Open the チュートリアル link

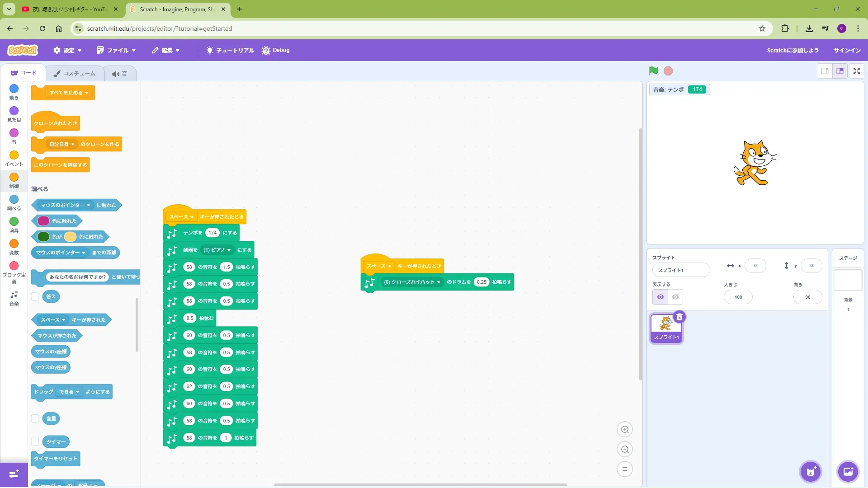pyautogui.click(x=230, y=50)
